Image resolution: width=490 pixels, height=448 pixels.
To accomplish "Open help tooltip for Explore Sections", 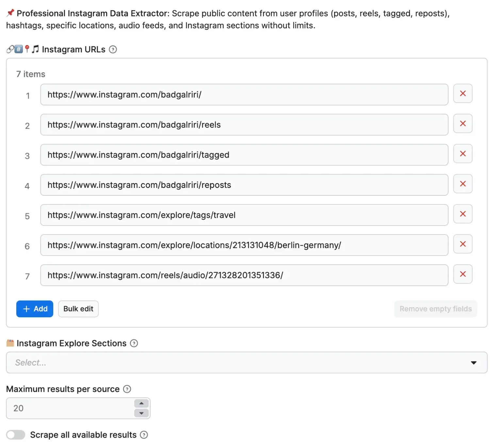I will 134,343.
